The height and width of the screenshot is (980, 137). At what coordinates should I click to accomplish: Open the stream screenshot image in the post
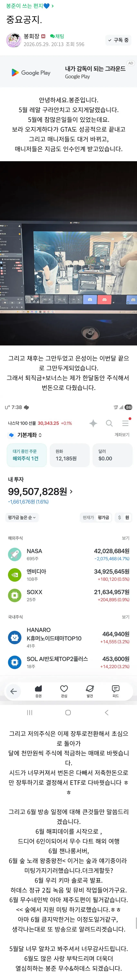(68, 253)
